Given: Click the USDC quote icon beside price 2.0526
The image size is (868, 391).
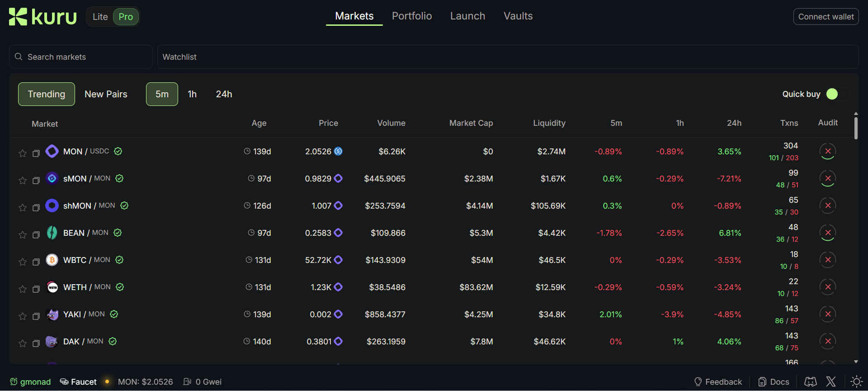Looking at the screenshot, I should coord(338,151).
